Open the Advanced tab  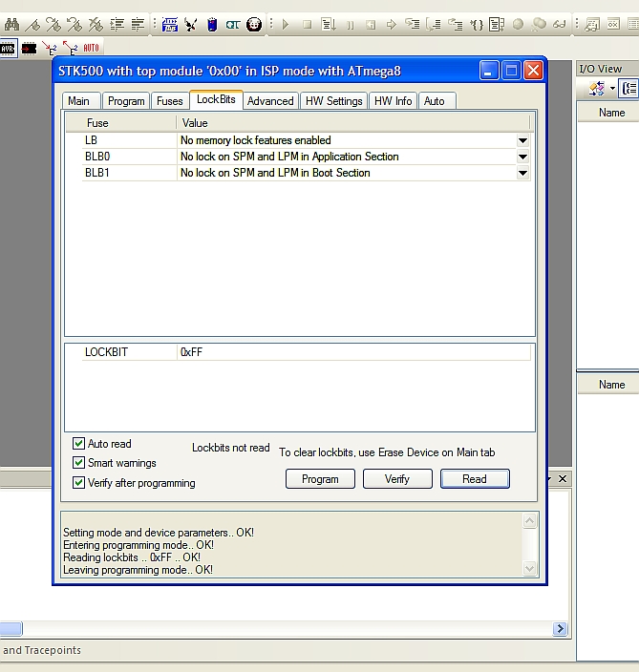point(270,101)
